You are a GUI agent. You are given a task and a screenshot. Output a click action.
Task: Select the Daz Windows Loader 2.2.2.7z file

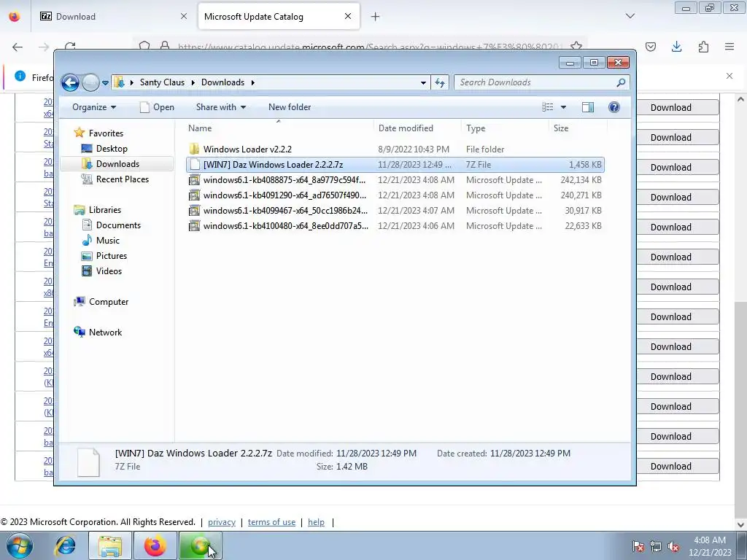tap(395, 164)
